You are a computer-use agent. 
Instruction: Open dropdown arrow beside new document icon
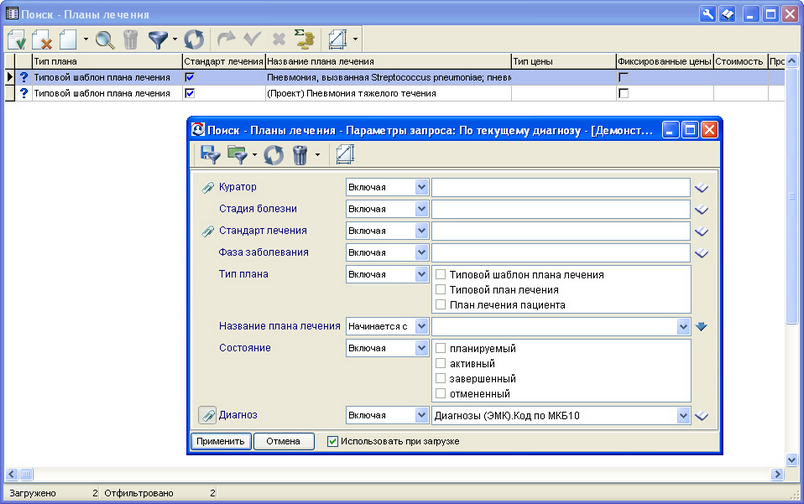coord(86,39)
